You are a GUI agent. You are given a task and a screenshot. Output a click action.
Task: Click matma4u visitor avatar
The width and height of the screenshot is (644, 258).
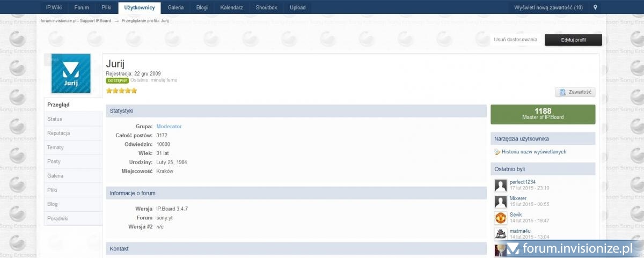click(500, 234)
